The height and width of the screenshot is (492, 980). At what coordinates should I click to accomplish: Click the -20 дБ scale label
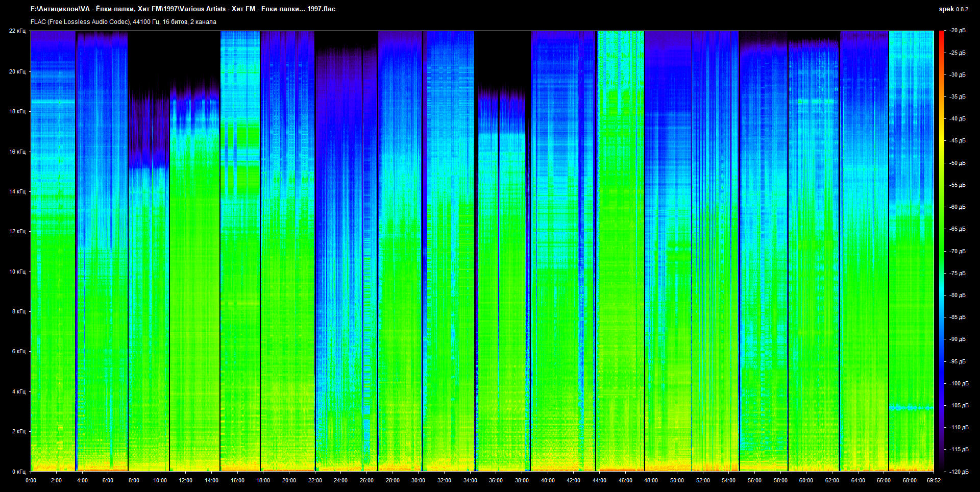pyautogui.click(x=958, y=31)
